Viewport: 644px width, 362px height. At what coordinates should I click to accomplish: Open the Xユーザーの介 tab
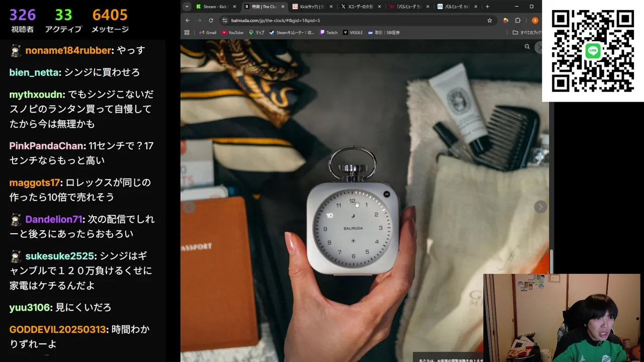pyautogui.click(x=361, y=7)
